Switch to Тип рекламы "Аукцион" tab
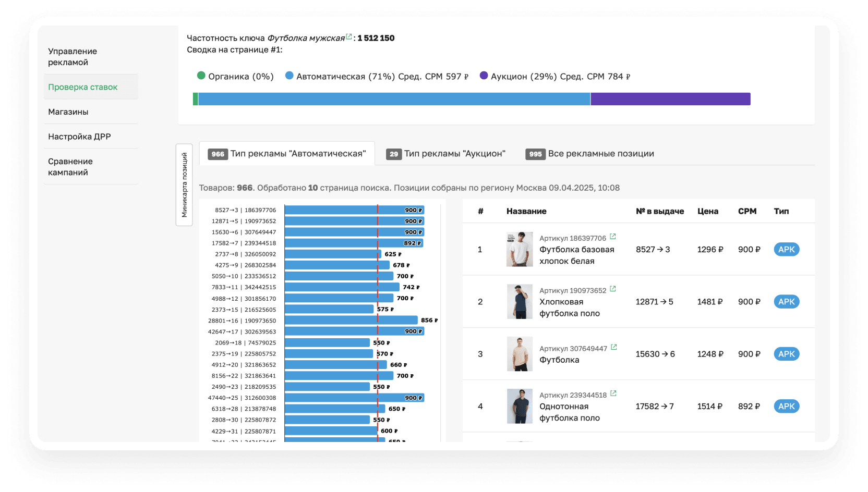 [x=446, y=154]
